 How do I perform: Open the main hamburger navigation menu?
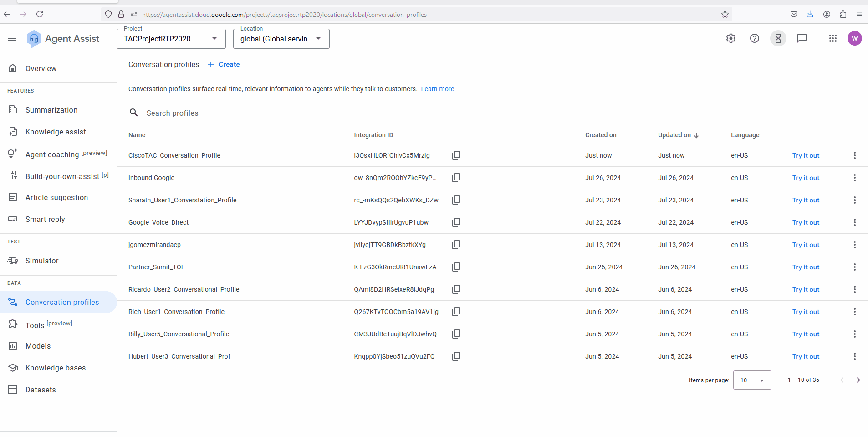click(x=12, y=39)
